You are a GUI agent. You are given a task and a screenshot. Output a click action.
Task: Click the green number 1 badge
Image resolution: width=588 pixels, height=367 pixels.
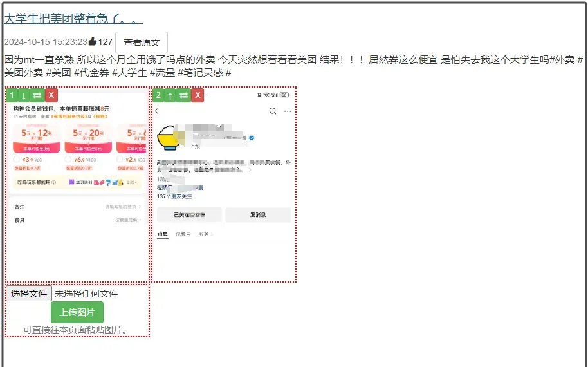(x=12, y=95)
